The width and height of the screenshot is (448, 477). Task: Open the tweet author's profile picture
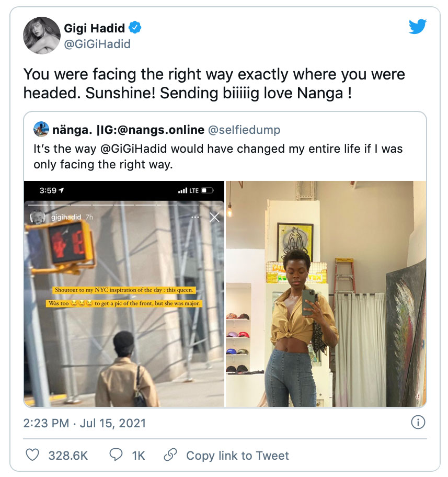click(x=40, y=36)
